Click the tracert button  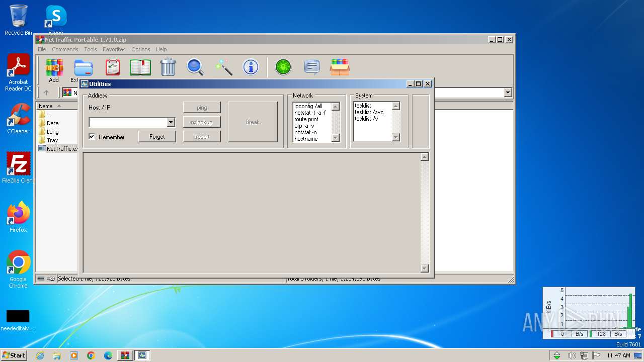pyautogui.click(x=202, y=136)
